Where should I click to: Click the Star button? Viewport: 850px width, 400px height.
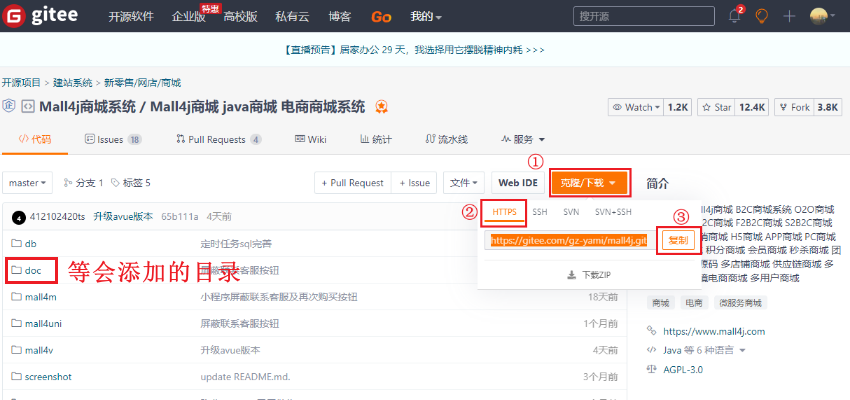click(717, 107)
